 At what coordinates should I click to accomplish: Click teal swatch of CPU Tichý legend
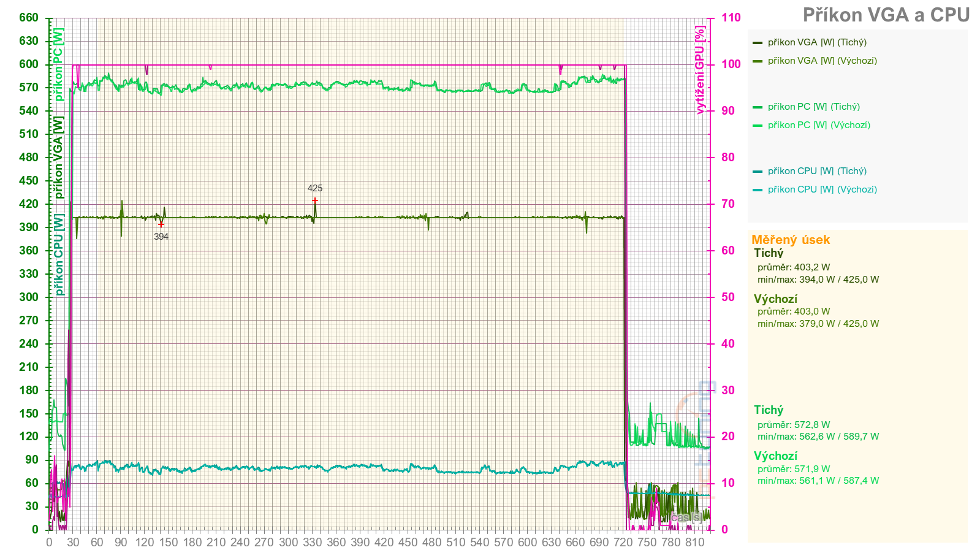[758, 172]
